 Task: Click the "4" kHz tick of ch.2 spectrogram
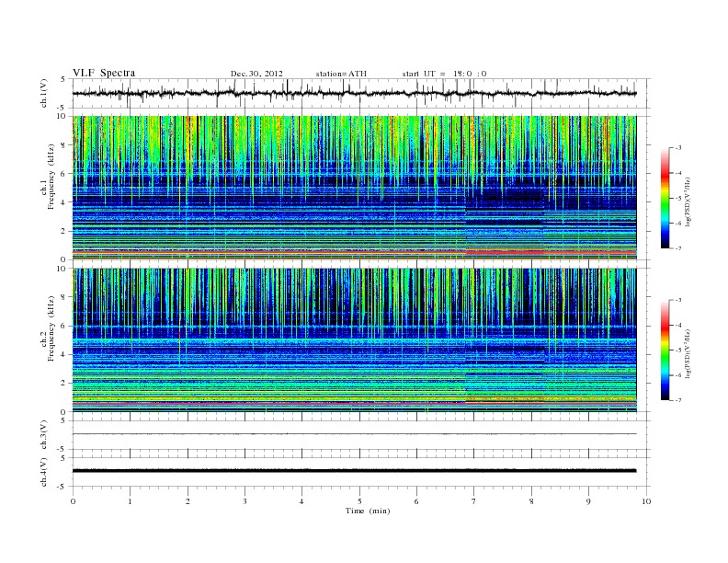pyautogui.click(x=63, y=354)
